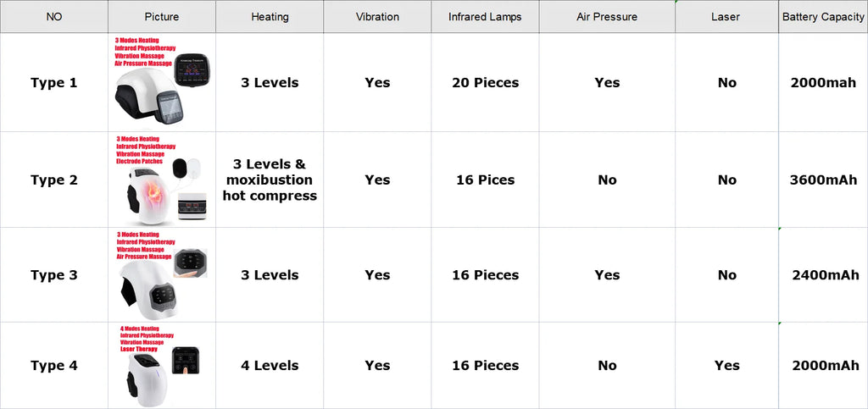Screen dimensions: 868x409
Task: Click the Type 1 knee massager picture
Action: [x=162, y=83]
